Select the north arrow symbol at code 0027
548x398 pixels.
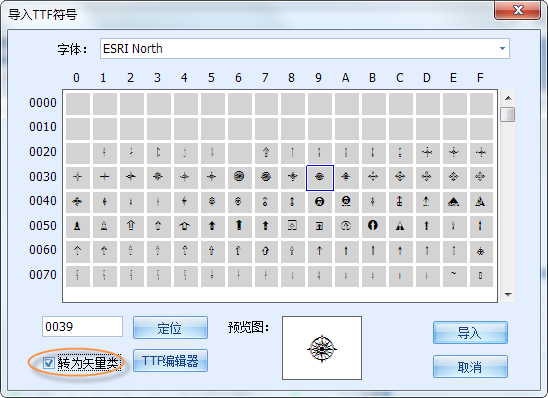pos(266,153)
